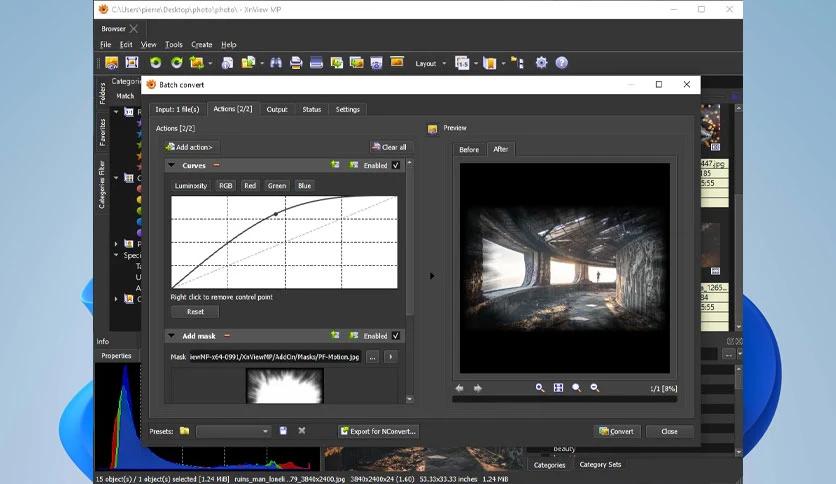Browse for mask with the ... button
This screenshot has height=484, width=836.
click(373, 357)
